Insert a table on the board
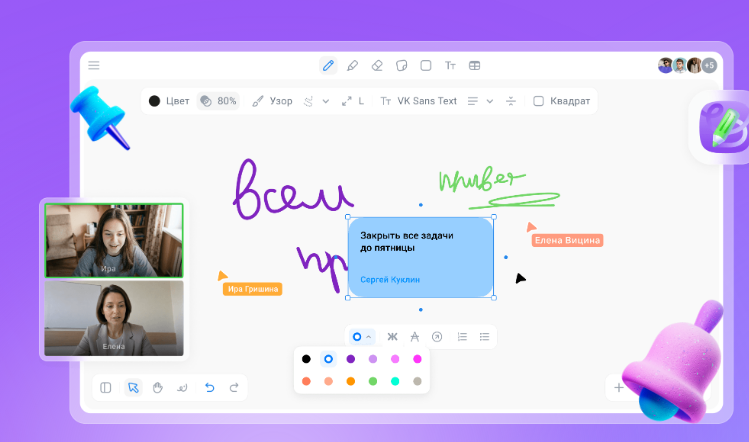Viewport: 749px width, 442px height. (474, 65)
